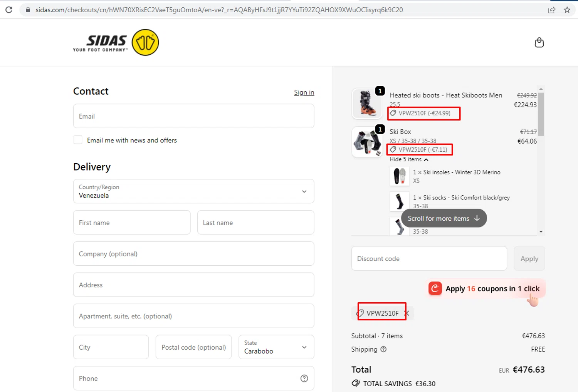Focus the First name field
The height and width of the screenshot is (392, 578).
(x=132, y=222)
